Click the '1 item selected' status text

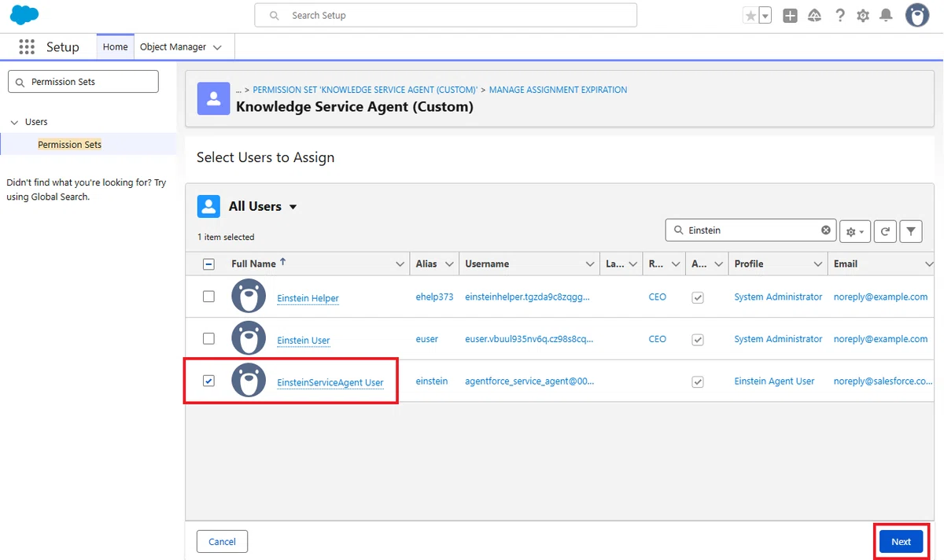tap(226, 237)
